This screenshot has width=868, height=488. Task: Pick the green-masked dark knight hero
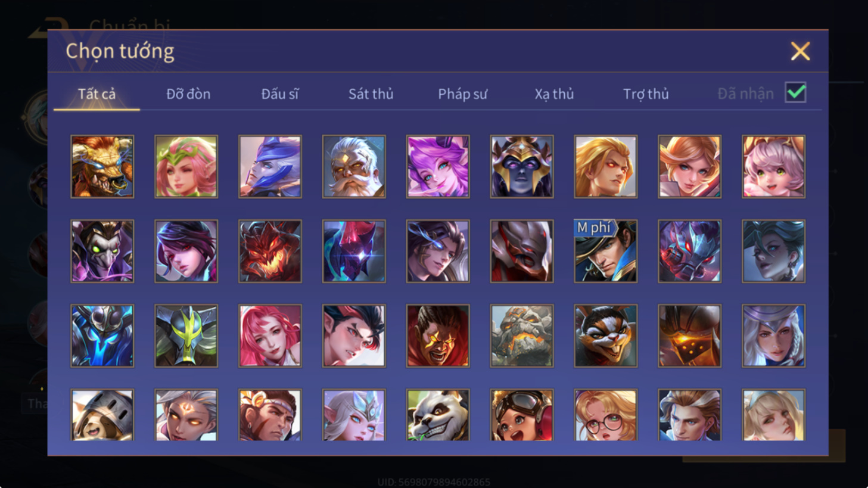click(186, 335)
